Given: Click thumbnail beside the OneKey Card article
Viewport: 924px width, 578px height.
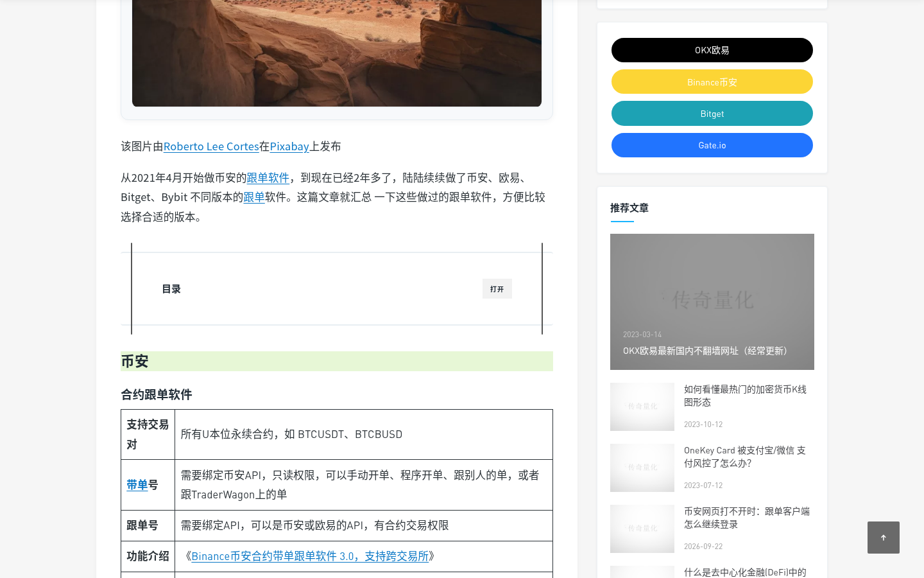Looking at the screenshot, I should (642, 468).
